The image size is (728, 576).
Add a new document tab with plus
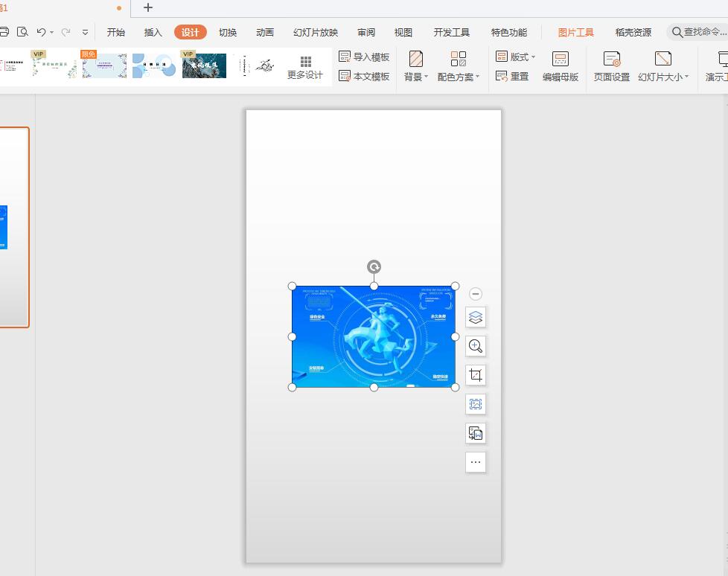(x=147, y=7)
